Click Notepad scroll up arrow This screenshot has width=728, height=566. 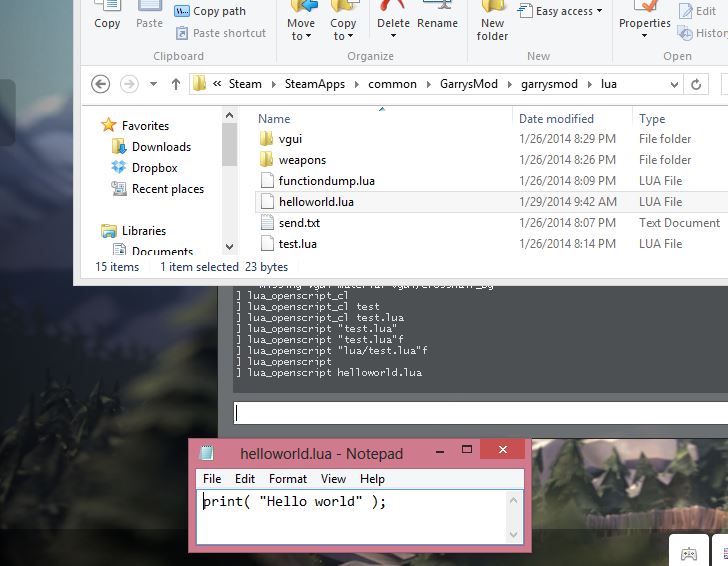tap(514, 500)
